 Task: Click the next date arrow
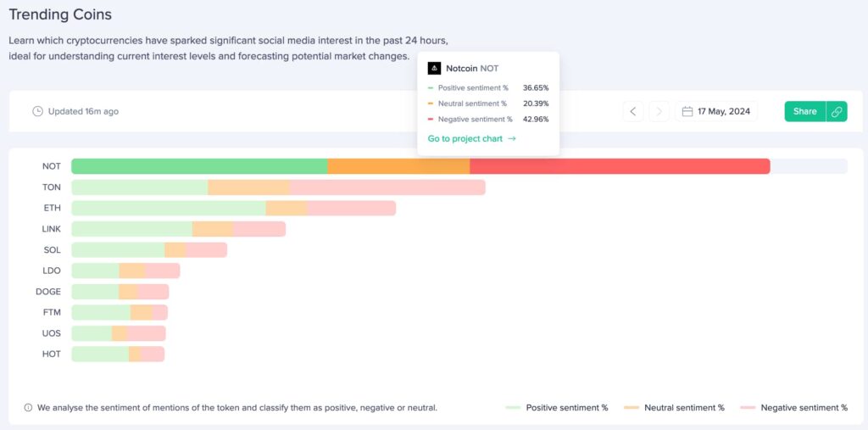pos(659,111)
